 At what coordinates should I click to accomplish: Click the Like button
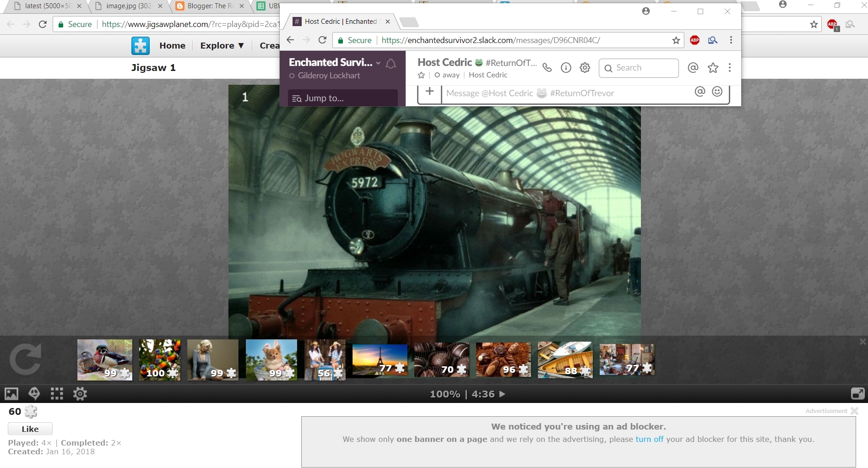30,429
